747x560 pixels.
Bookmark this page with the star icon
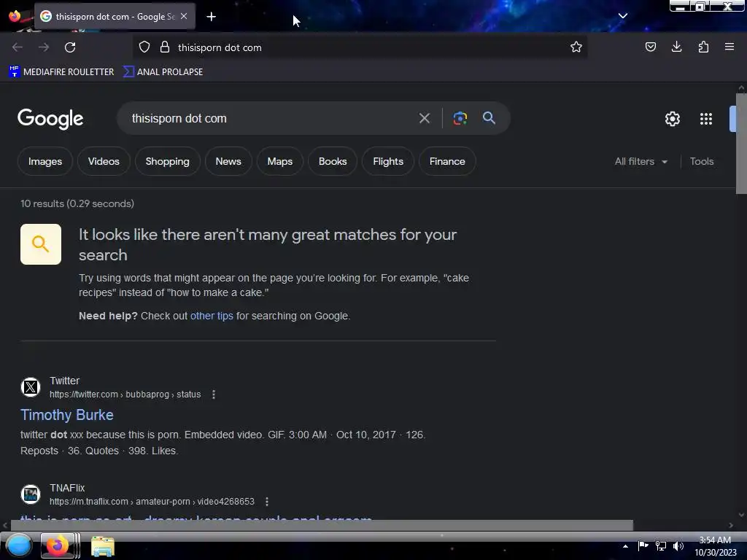(x=576, y=47)
